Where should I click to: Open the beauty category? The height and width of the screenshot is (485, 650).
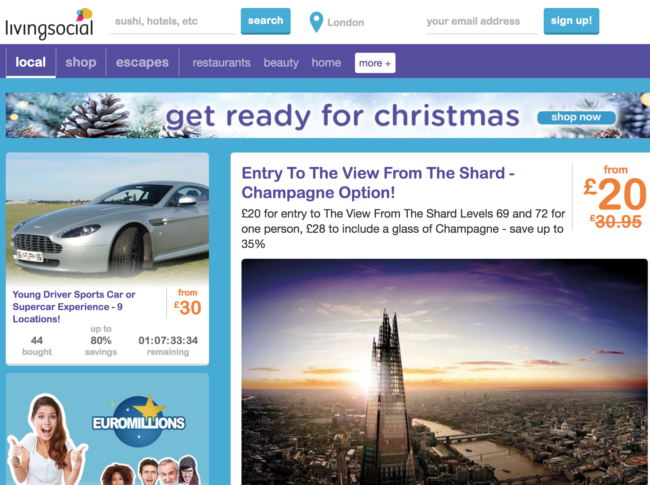pyautogui.click(x=281, y=63)
